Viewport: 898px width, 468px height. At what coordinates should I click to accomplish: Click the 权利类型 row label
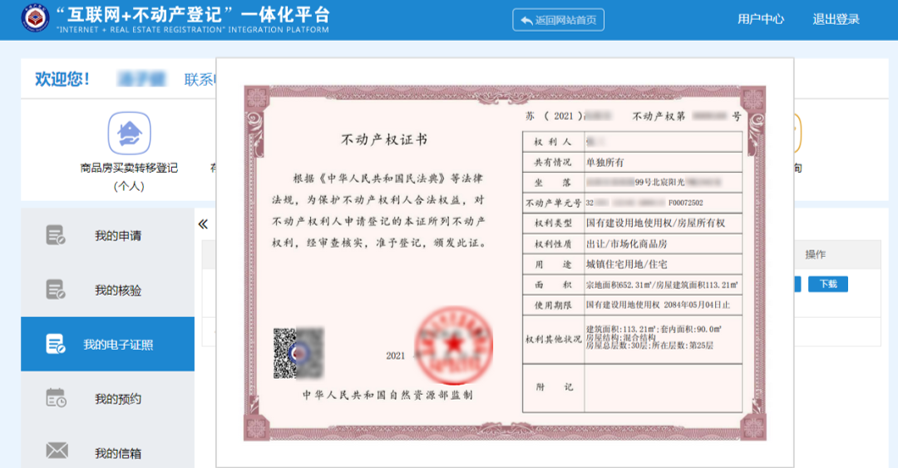click(553, 223)
